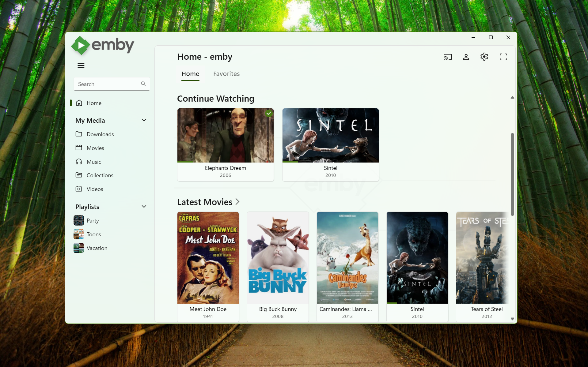Open Elephants Dream thumbnail in Continue Watching
588x367 pixels.
(226, 135)
